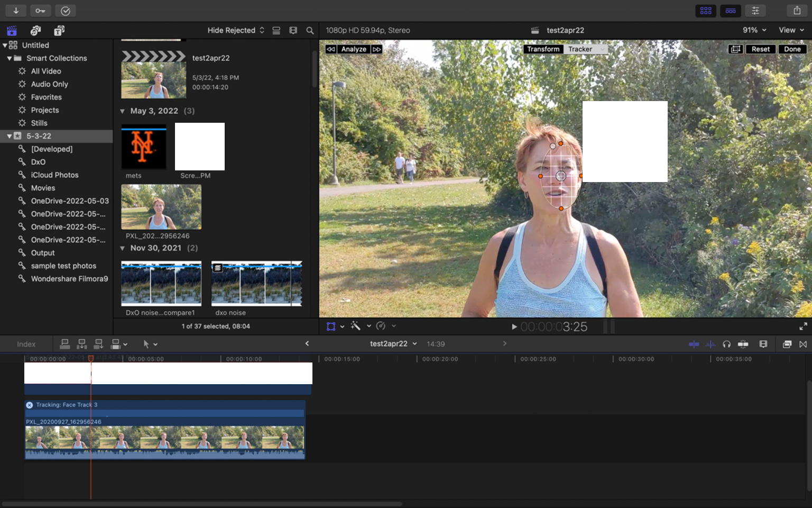Select the Transform tab in viewer

pyautogui.click(x=543, y=49)
